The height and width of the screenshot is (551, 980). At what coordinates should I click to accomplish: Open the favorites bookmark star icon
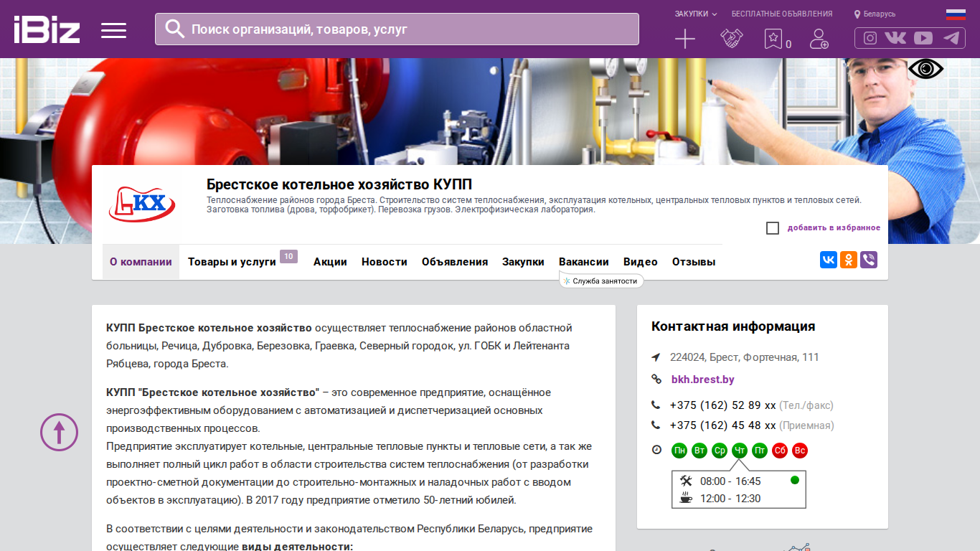pos(773,39)
